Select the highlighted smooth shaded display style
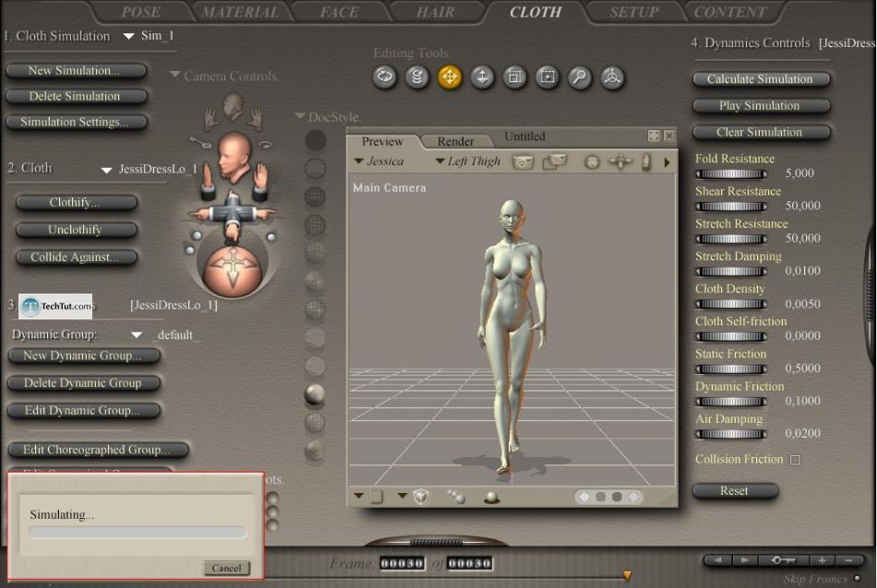 315,395
